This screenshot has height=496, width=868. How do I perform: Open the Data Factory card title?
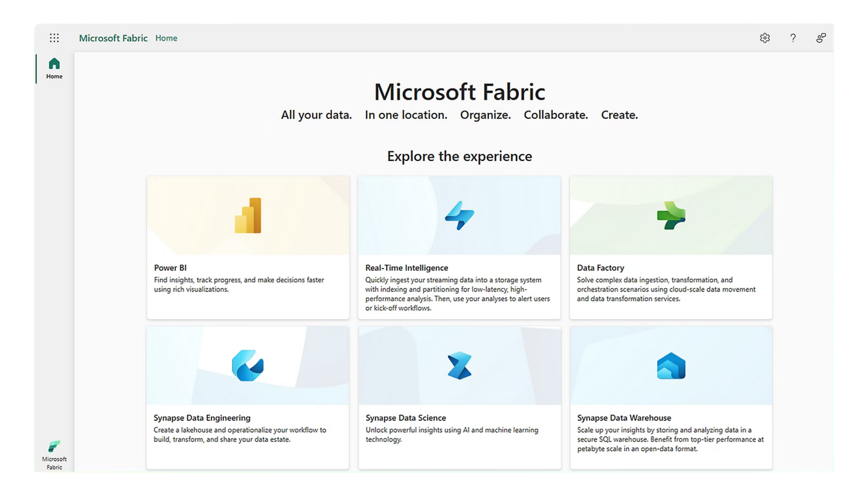pos(600,268)
